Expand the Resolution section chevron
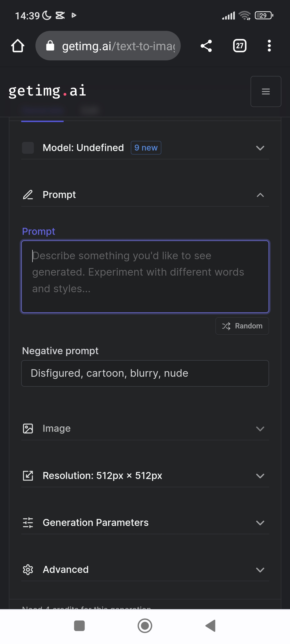This screenshot has height=644, width=290. pos(260,476)
